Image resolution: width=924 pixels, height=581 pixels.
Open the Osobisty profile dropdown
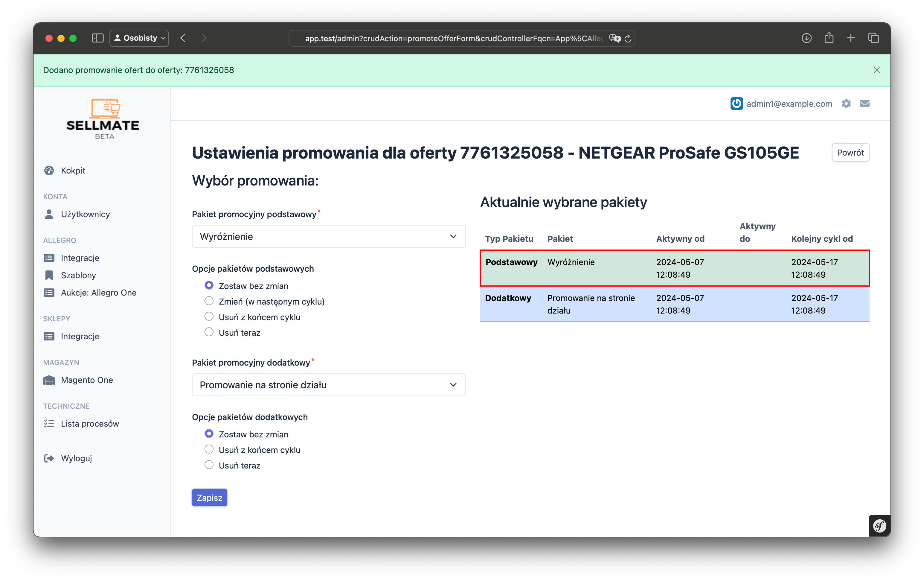[139, 38]
